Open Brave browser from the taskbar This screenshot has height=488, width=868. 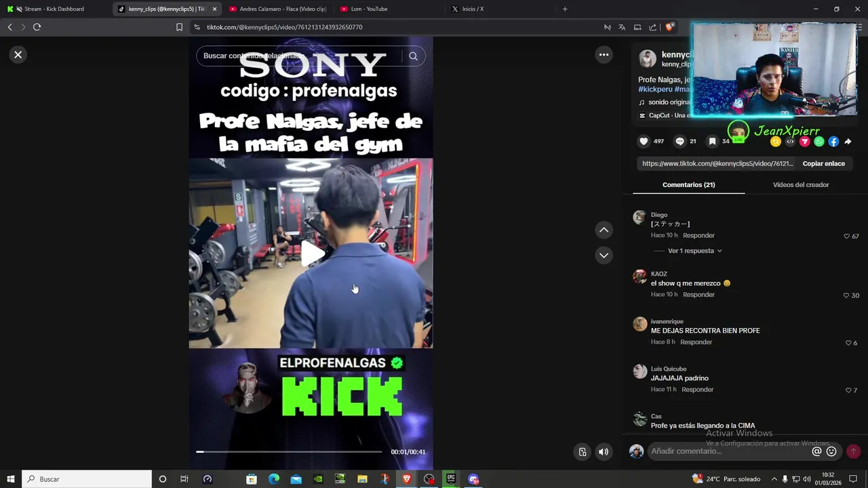point(407,479)
